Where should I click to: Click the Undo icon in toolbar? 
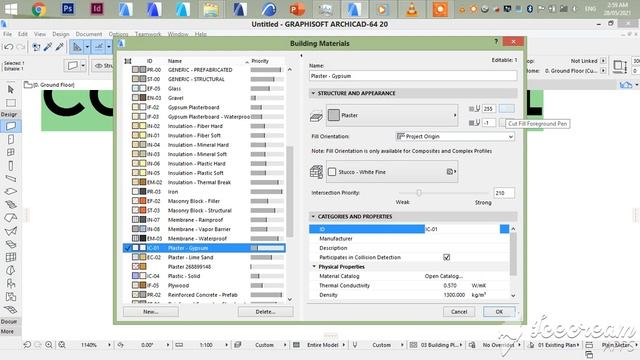(x=9, y=47)
